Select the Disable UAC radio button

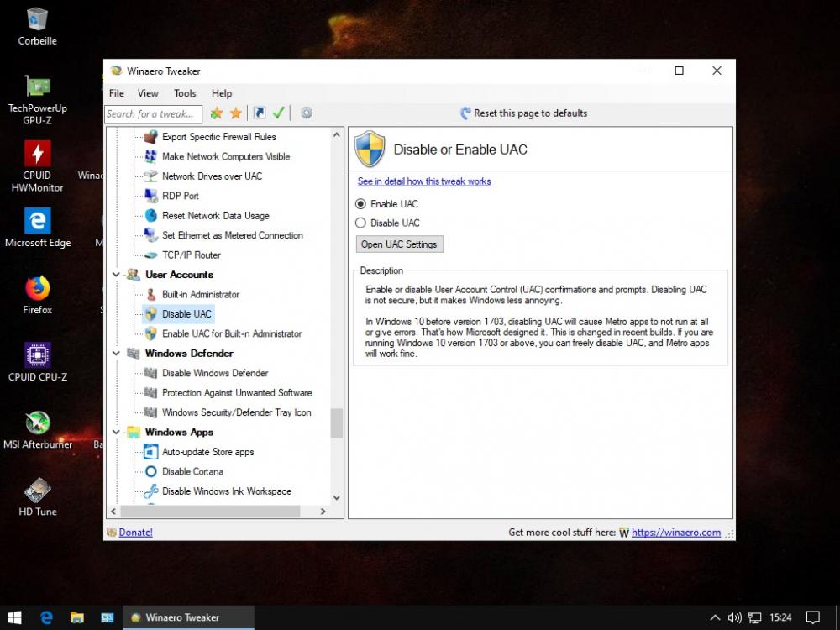[361, 223]
